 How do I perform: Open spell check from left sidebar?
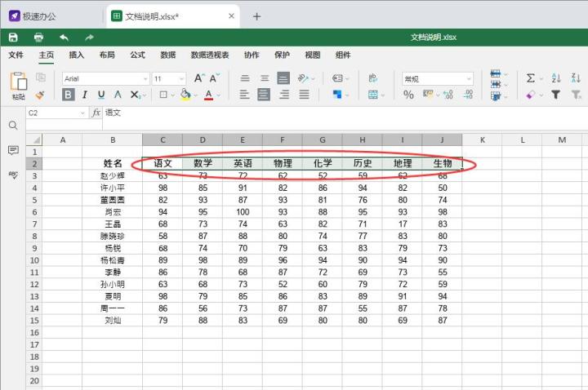[x=13, y=175]
